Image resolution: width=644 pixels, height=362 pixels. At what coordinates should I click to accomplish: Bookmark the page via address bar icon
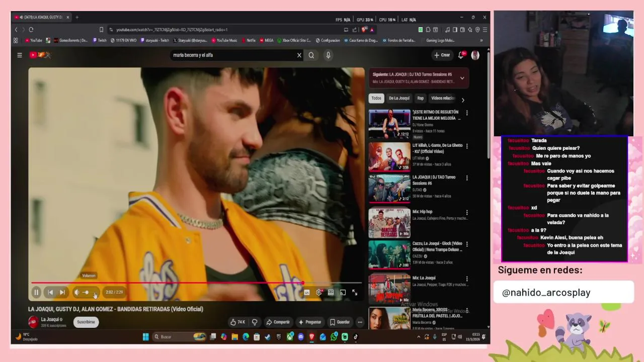(101, 30)
